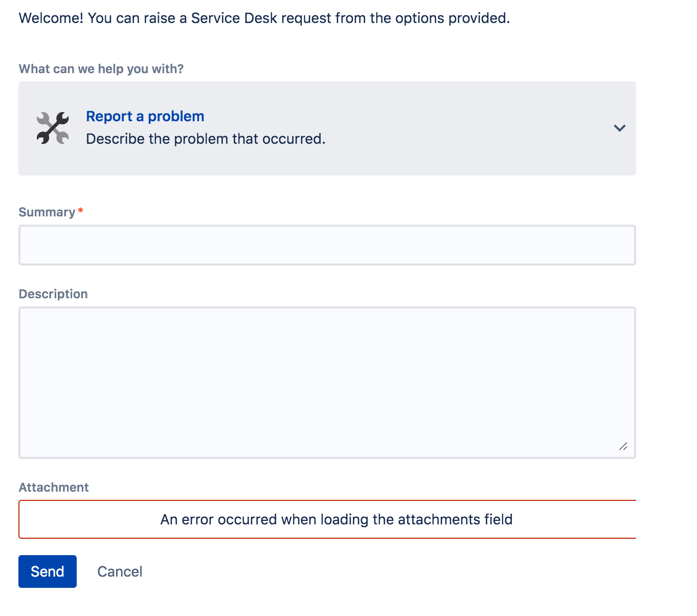Submit the form with Send
Viewport: 697px width, 616px height.
(x=48, y=571)
